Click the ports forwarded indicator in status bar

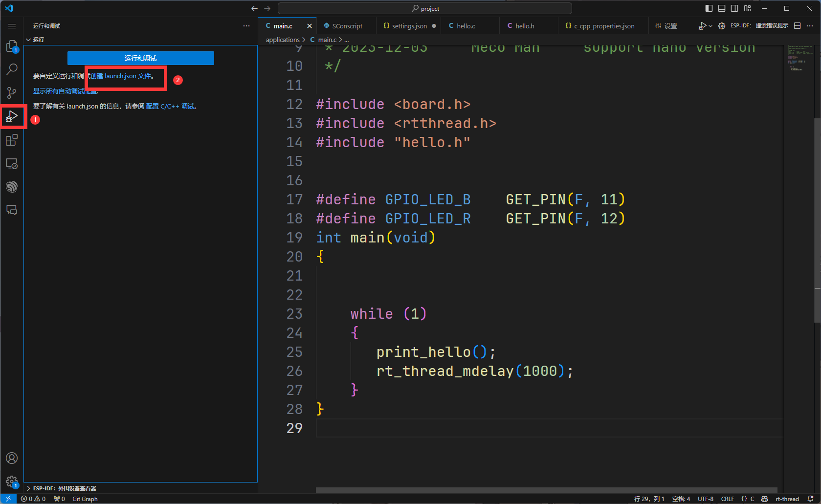59,499
